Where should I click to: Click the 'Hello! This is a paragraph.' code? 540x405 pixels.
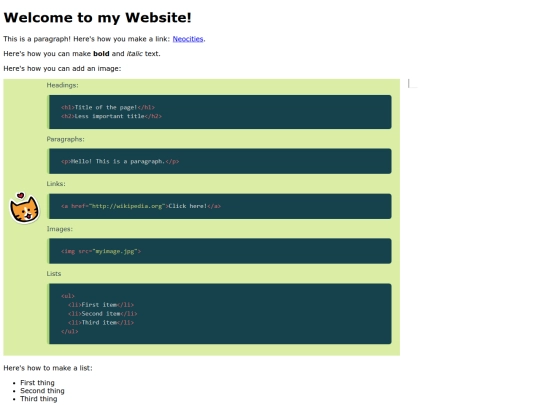[120, 161]
